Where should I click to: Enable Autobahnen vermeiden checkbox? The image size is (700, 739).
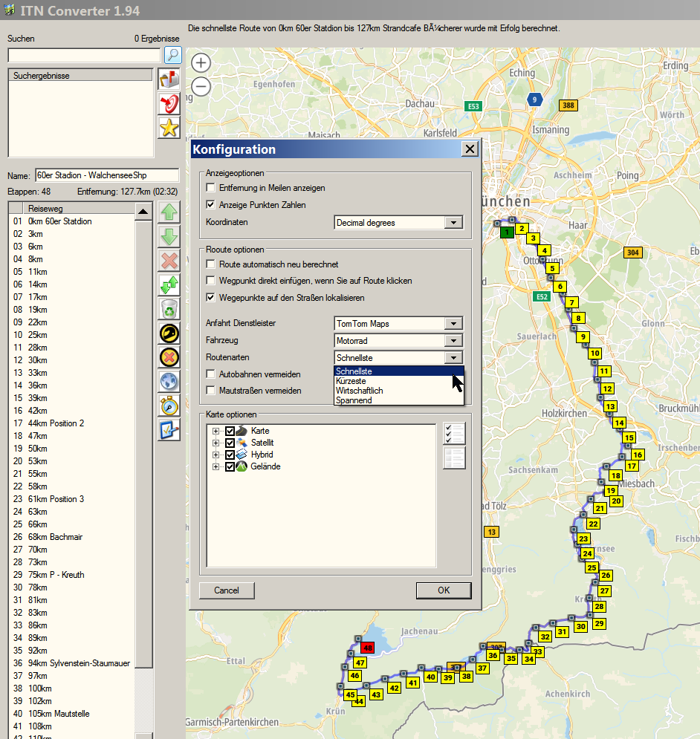[x=211, y=374]
